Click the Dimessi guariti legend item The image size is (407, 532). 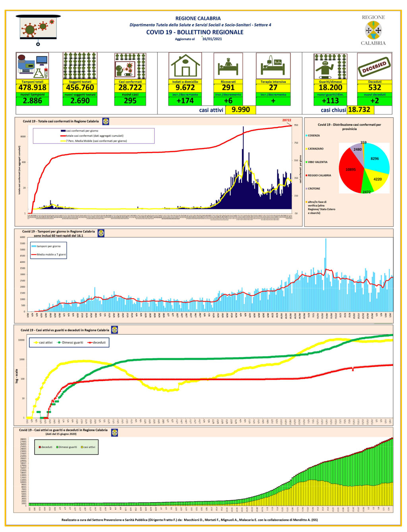(70, 342)
